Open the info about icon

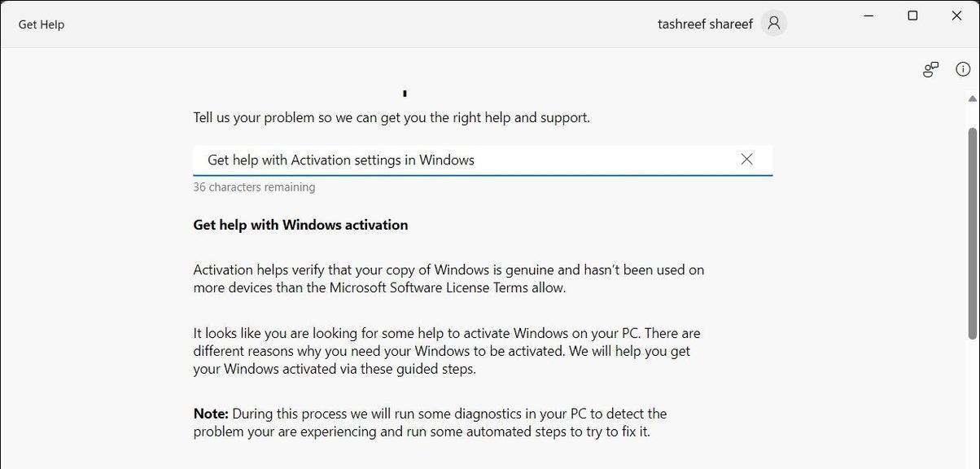(x=963, y=69)
